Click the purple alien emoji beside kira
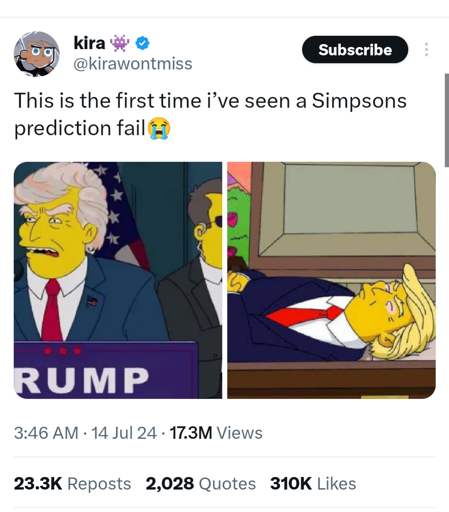The height and width of the screenshot is (512, 449). click(x=120, y=43)
